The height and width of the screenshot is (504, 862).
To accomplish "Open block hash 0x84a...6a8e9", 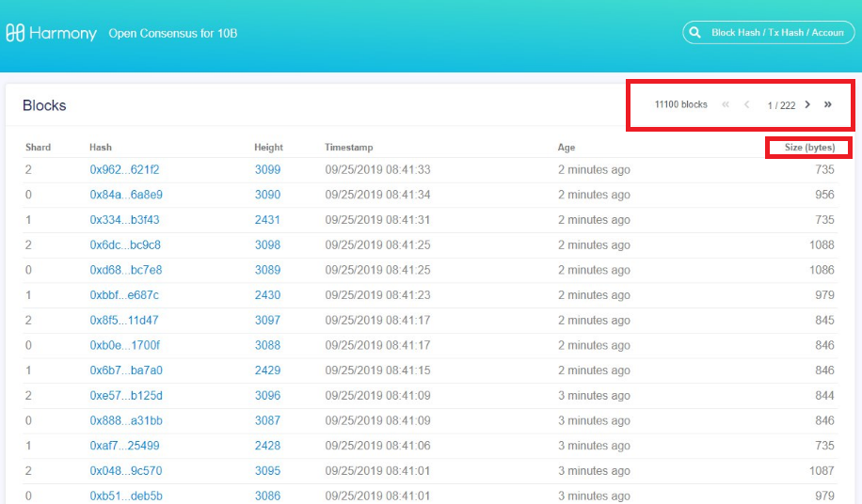I will tap(126, 195).
